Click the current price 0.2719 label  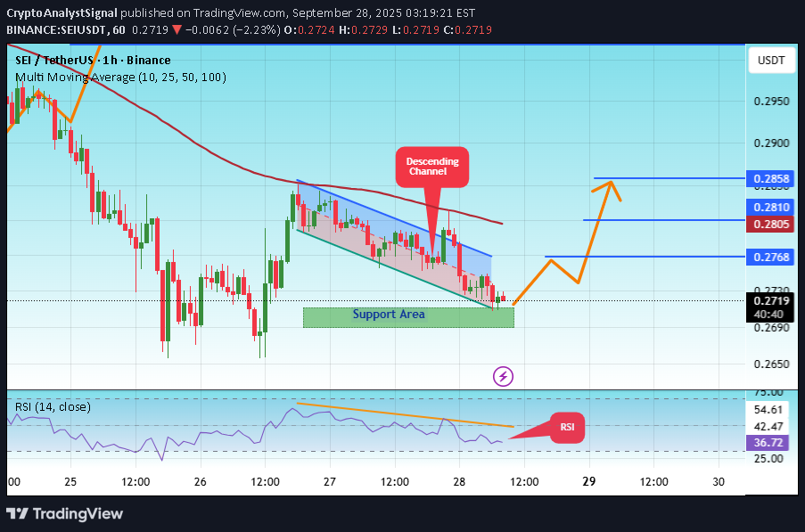pos(770,300)
